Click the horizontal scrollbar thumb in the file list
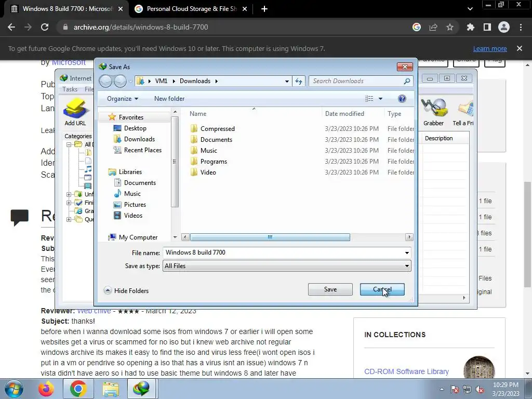The image size is (532, 399). point(270,237)
